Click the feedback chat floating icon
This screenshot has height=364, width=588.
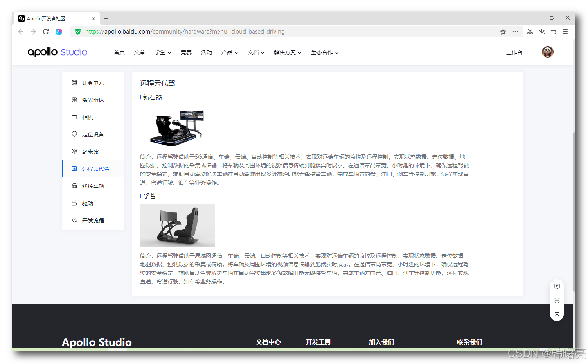[557, 286]
